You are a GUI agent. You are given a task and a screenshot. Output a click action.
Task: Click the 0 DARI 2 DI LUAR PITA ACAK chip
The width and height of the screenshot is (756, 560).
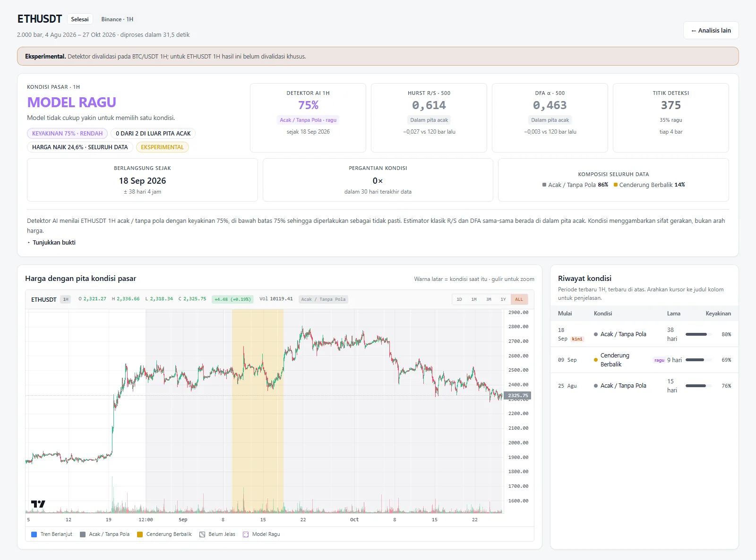coord(153,134)
